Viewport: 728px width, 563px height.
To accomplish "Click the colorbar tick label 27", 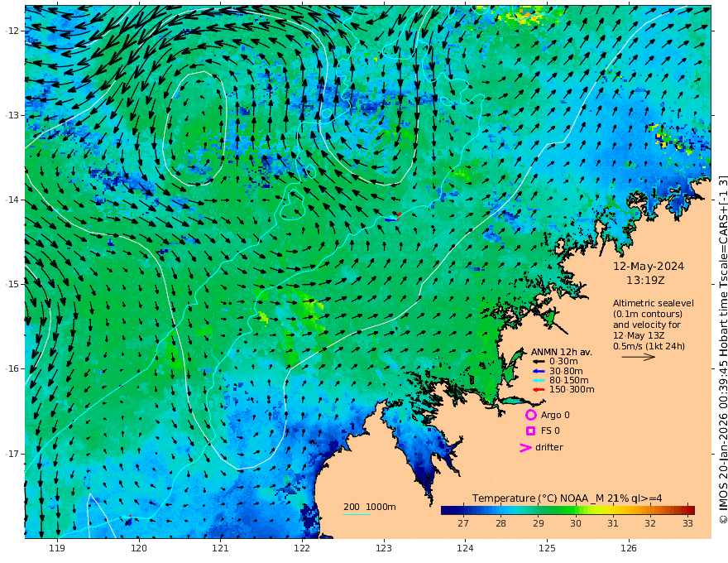I will tap(463, 523).
